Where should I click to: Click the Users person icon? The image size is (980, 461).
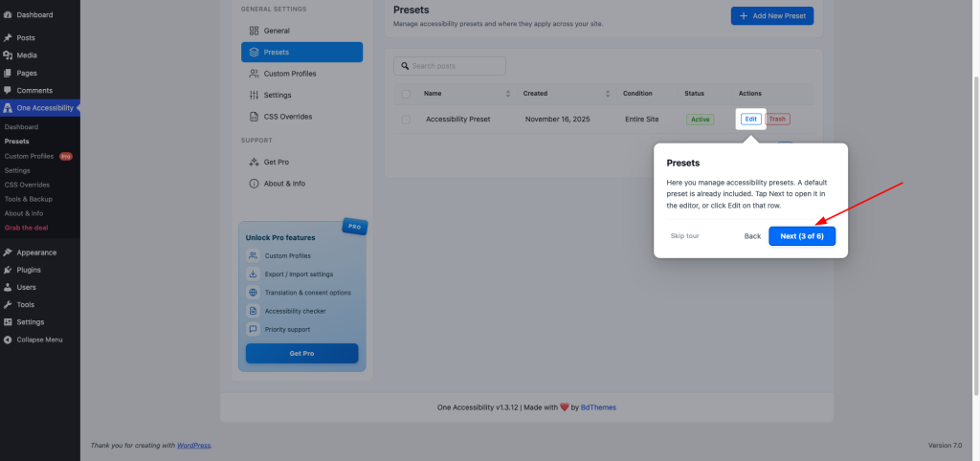8,287
